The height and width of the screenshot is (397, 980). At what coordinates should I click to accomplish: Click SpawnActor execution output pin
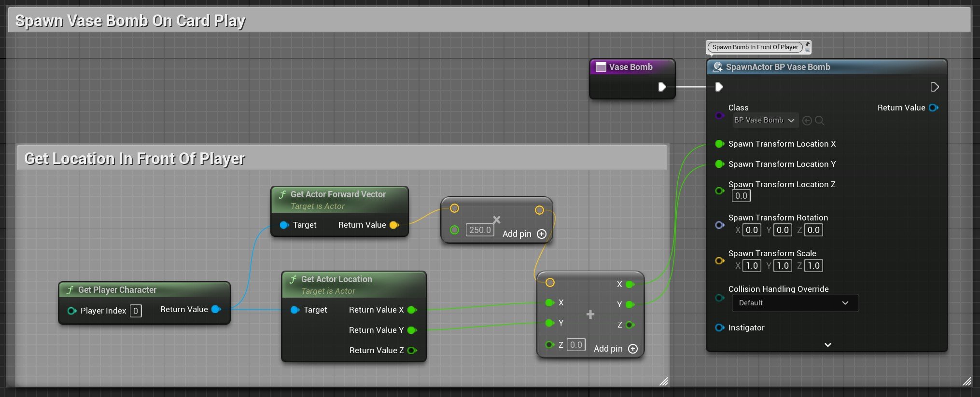(x=935, y=87)
